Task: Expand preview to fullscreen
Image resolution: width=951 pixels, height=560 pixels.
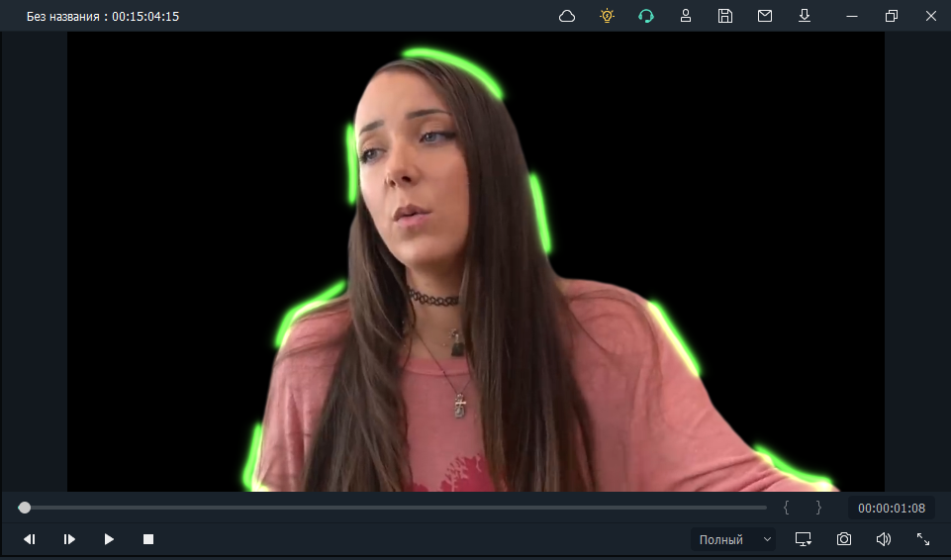Action: point(923,539)
